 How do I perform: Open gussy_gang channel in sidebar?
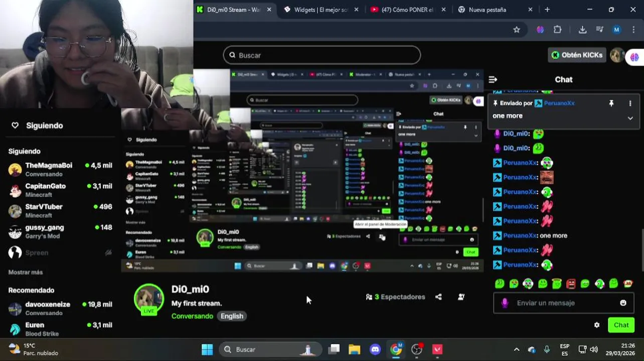coord(60,231)
